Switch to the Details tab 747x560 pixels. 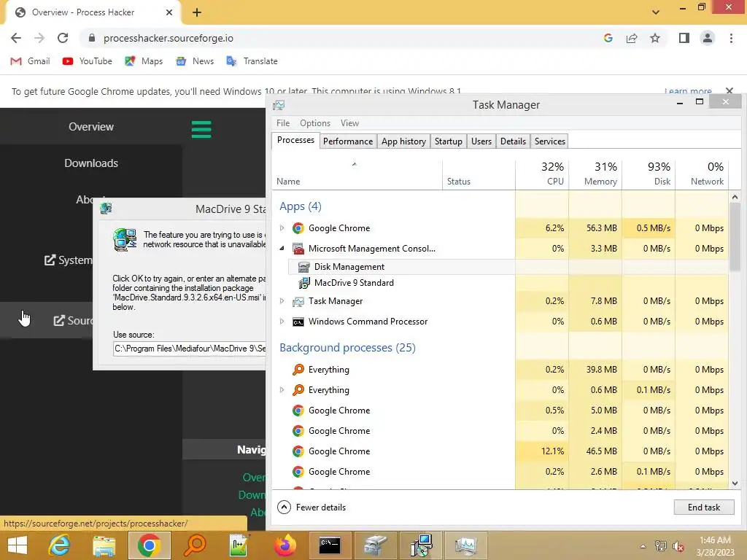[513, 141]
